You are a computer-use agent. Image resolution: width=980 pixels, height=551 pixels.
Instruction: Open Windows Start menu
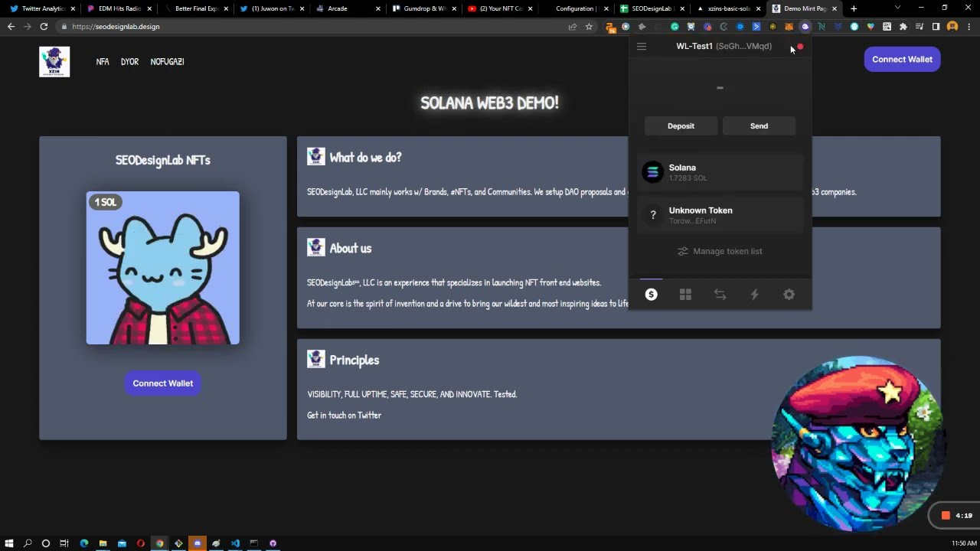click(x=9, y=543)
